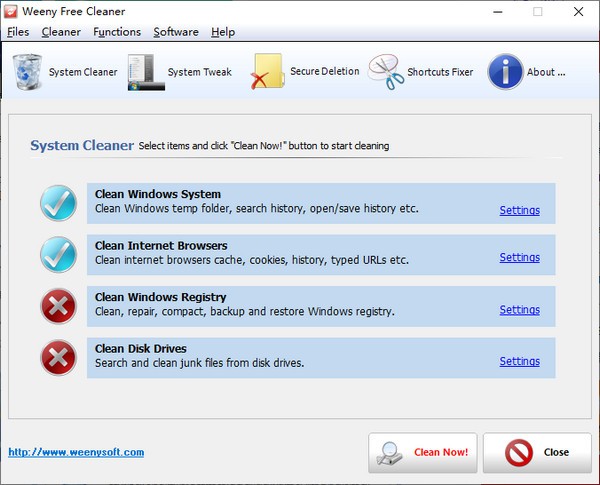Screen dimensions: 600x485
Task: Click the Shortcuts Fixer toolbar label
Action: [440, 72]
